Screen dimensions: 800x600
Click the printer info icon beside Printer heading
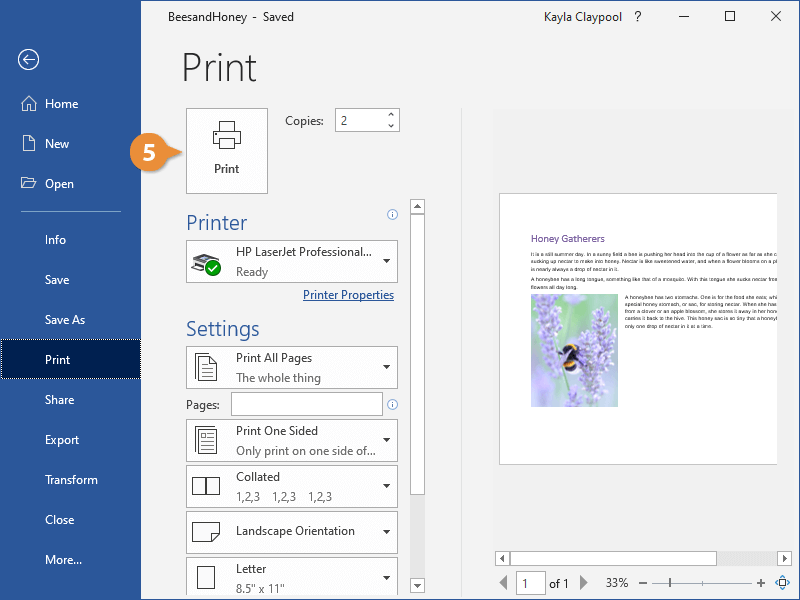click(x=392, y=214)
